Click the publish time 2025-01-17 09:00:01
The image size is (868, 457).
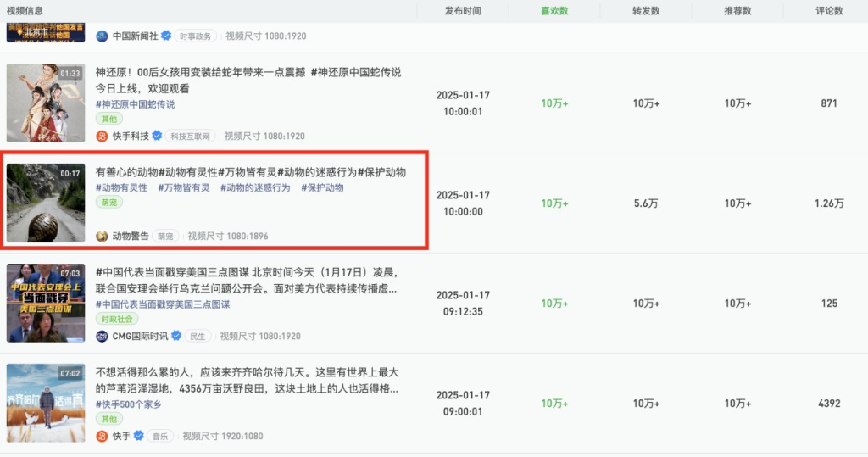coord(463,404)
